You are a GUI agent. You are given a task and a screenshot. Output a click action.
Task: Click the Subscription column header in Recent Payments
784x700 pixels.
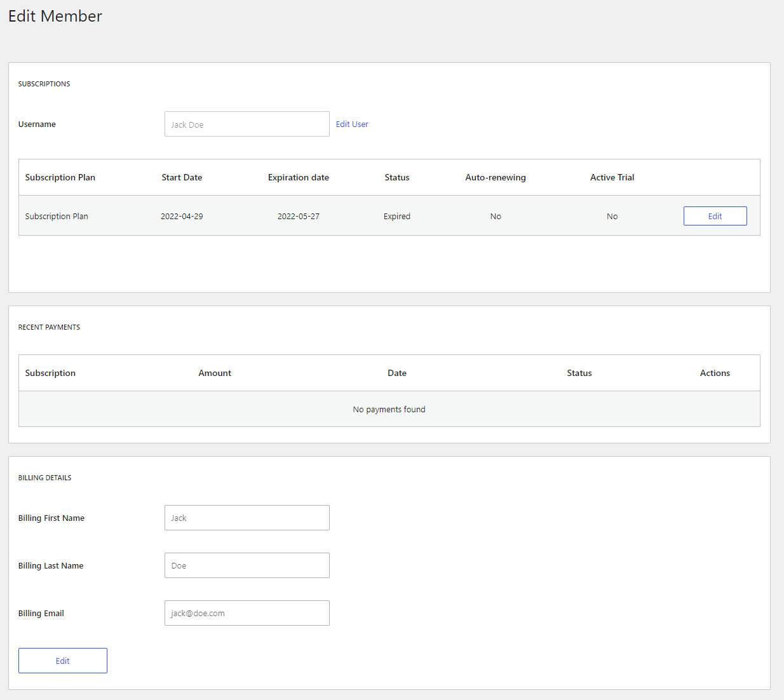pyautogui.click(x=50, y=373)
